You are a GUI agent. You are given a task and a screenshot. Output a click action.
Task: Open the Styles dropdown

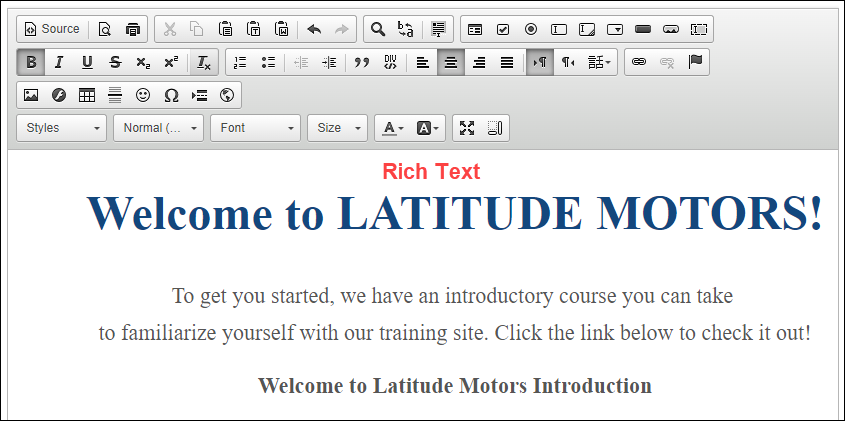[x=62, y=128]
